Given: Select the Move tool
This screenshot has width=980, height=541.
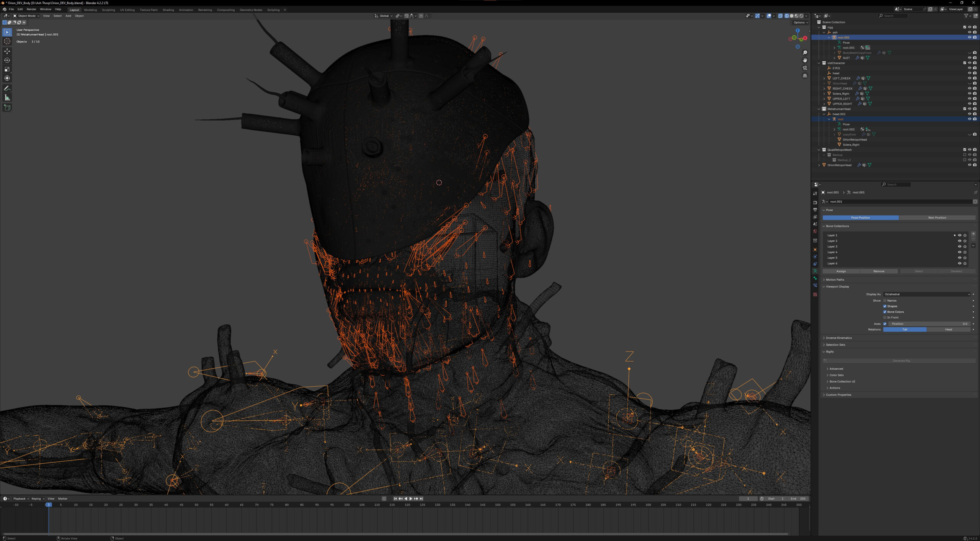Looking at the screenshot, I should tap(7, 51).
